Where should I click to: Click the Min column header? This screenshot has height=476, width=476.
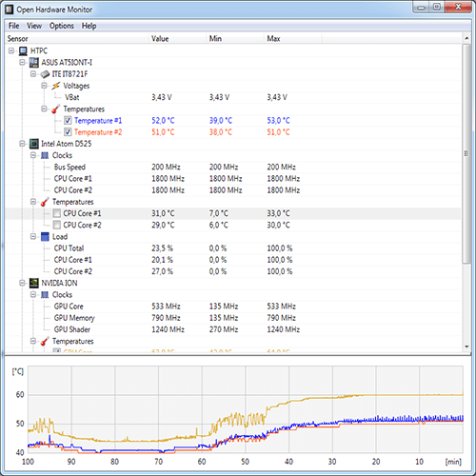[235, 39]
